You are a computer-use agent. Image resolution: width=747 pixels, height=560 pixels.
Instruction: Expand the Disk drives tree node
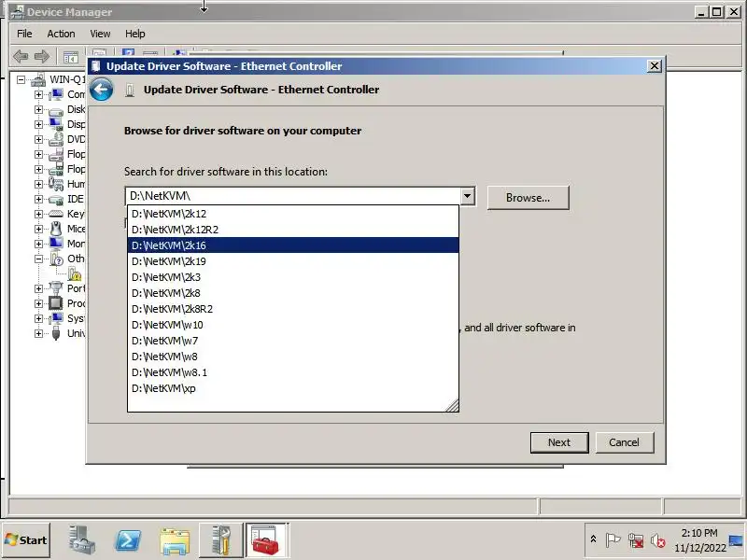pos(38,109)
